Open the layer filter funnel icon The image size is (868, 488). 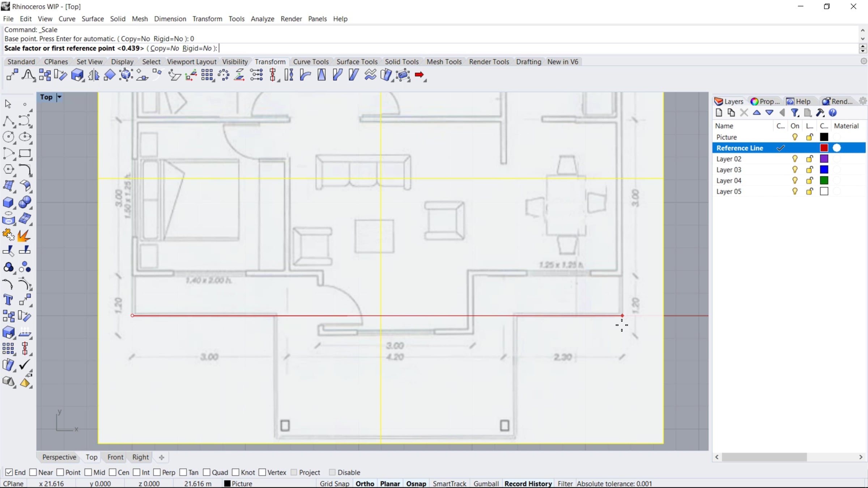pos(795,113)
